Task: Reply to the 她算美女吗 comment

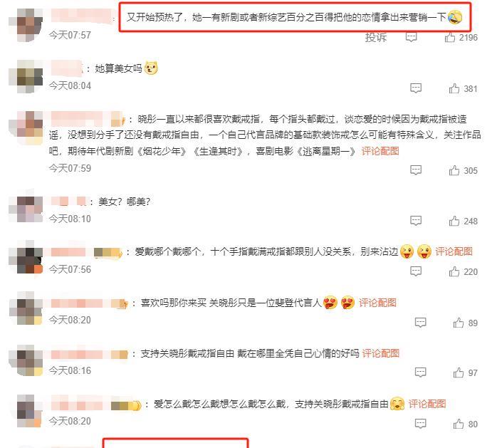Action: [x=416, y=88]
